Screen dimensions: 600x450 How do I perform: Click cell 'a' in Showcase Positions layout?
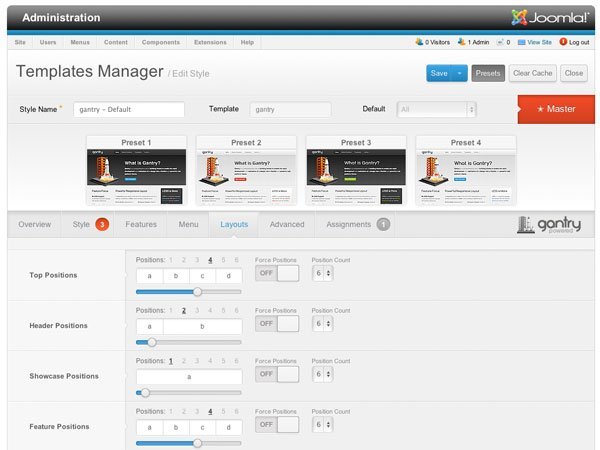(189, 377)
